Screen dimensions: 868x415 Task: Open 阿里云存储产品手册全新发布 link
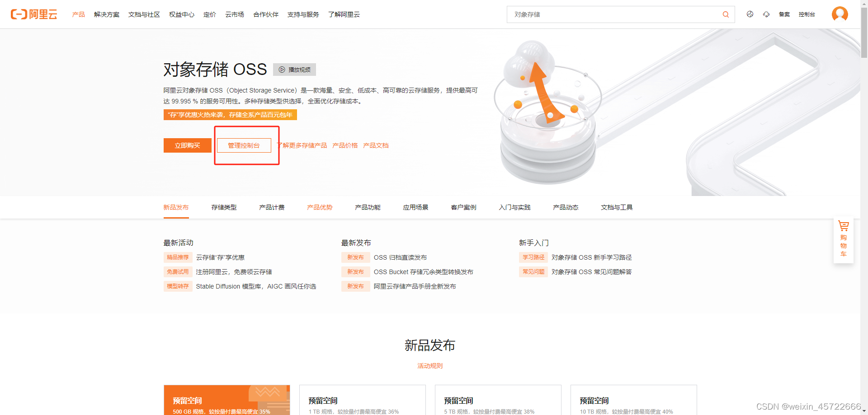(415, 286)
